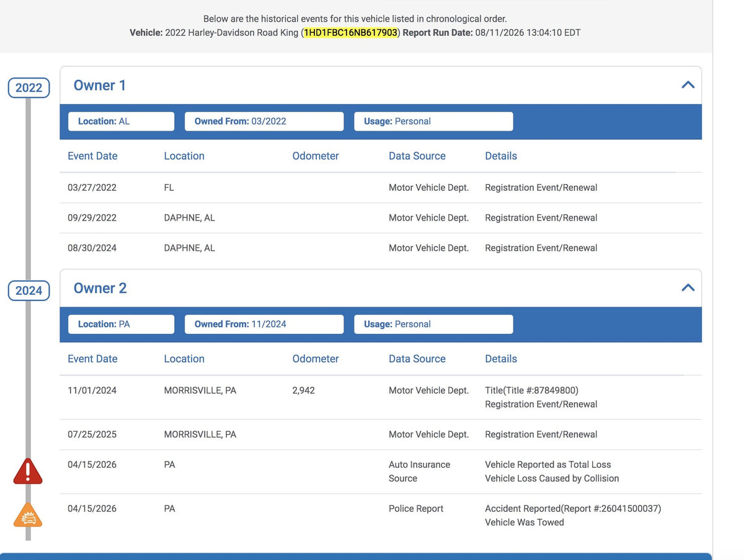Select the 2022 timeline year marker
Screen dimensions: 744x560
point(29,87)
